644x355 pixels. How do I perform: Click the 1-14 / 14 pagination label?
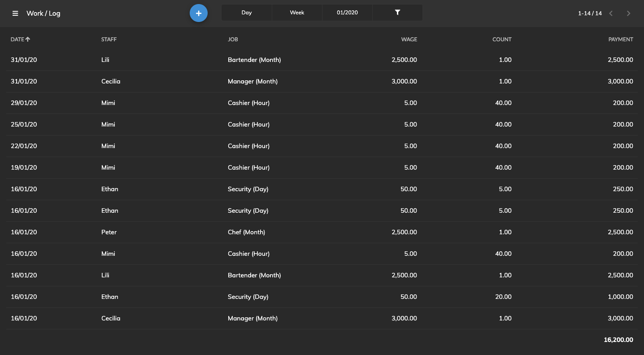590,13
